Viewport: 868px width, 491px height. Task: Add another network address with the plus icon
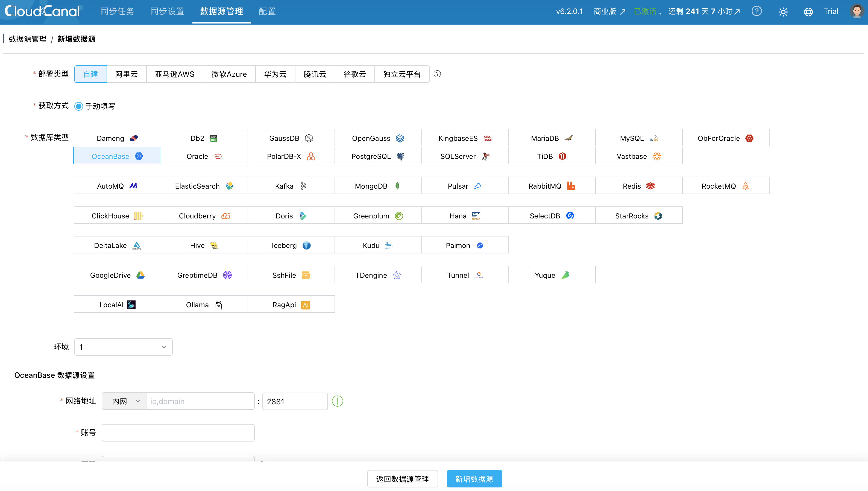click(338, 401)
